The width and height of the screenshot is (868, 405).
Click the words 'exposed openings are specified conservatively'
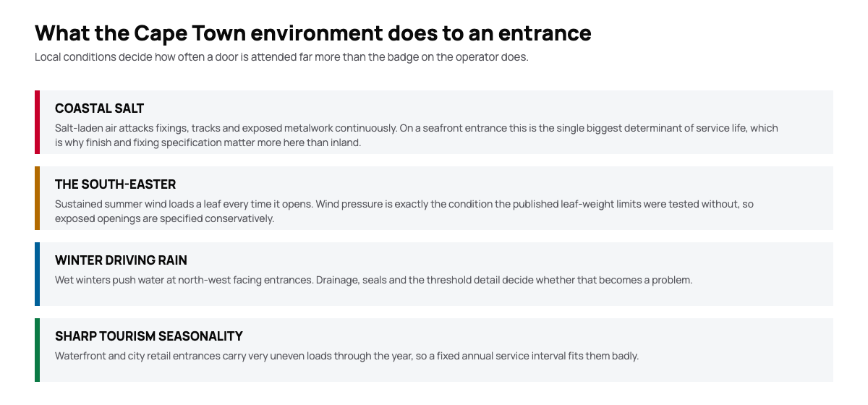coord(164,218)
